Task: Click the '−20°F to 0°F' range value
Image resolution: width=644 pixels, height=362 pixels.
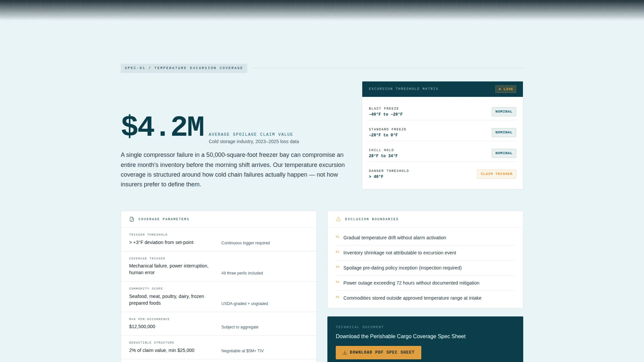Action: tap(383, 135)
